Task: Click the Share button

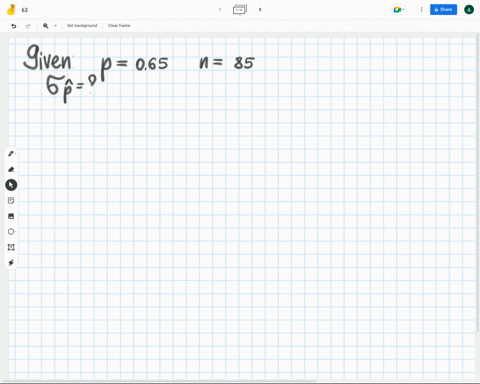Action: tap(443, 9)
